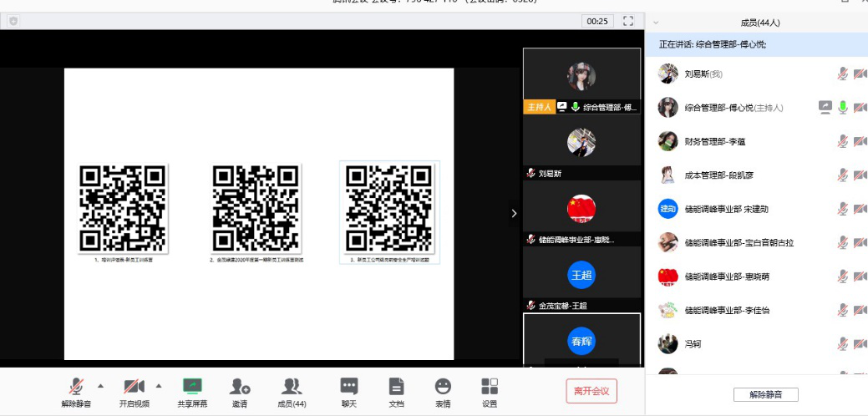Click blue 建勋 avatar in member list
This screenshot has height=416, width=868.
(668, 209)
